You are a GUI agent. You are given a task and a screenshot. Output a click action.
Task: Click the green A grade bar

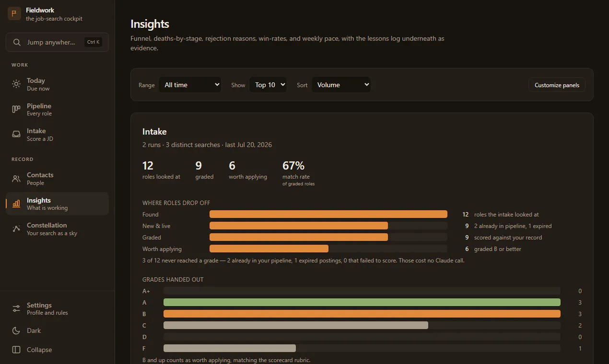[x=362, y=302]
